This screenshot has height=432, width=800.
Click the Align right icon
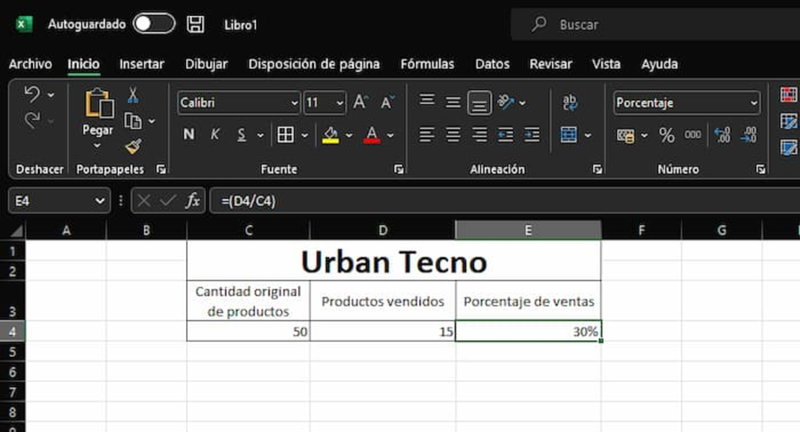(479, 135)
